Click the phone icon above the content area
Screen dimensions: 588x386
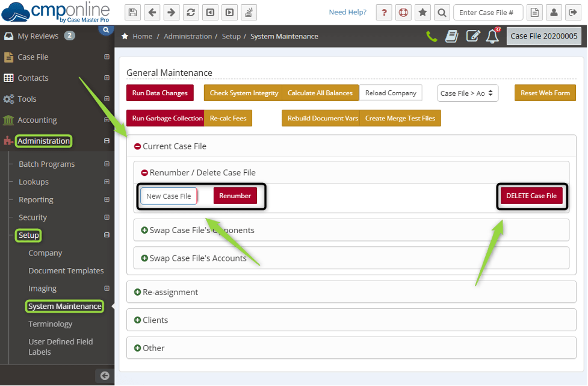[x=431, y=36]
